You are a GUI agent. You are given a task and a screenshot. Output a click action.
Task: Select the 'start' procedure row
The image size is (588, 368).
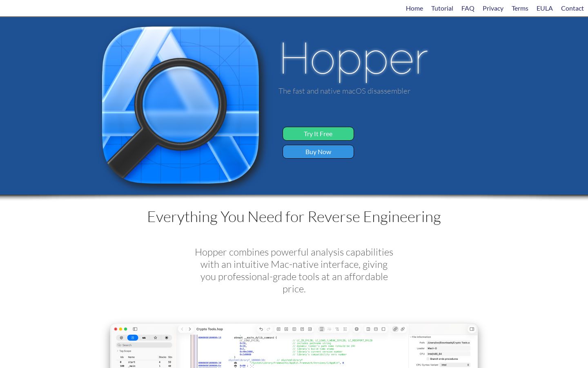tap(144, 362)
